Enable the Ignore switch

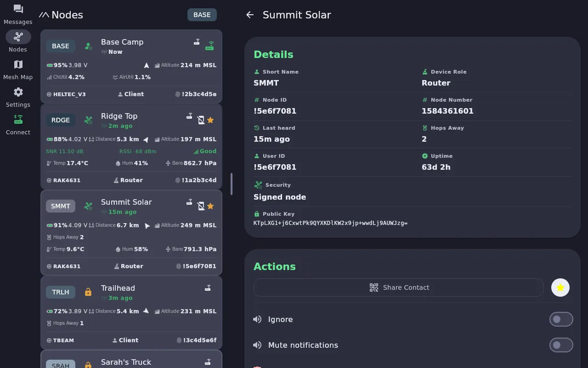pyautogui.click(x=561, y=319)
